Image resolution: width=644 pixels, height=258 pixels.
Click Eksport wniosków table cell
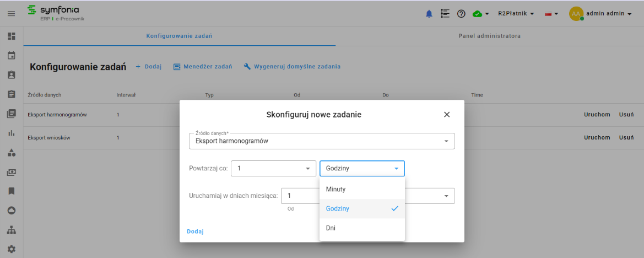point(49,138)
